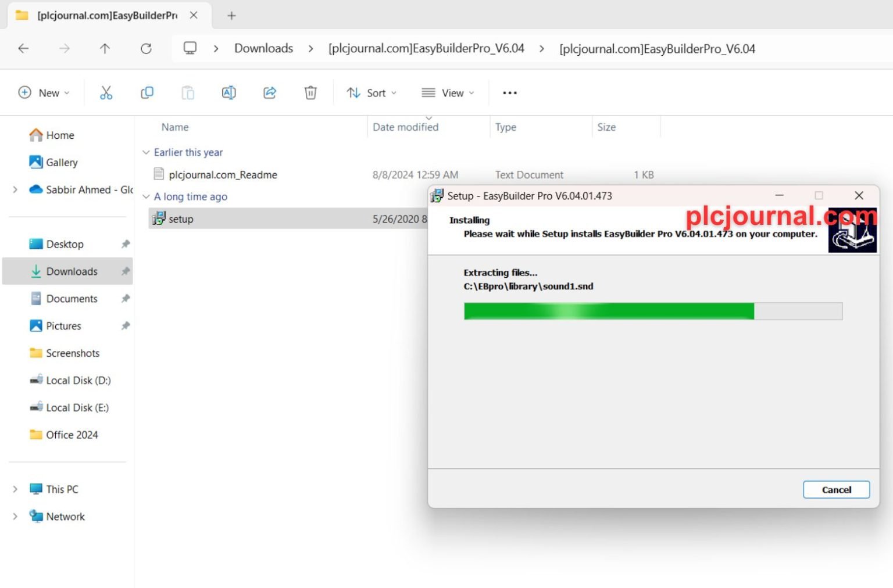Refresh the current folder view

[146, 49]
